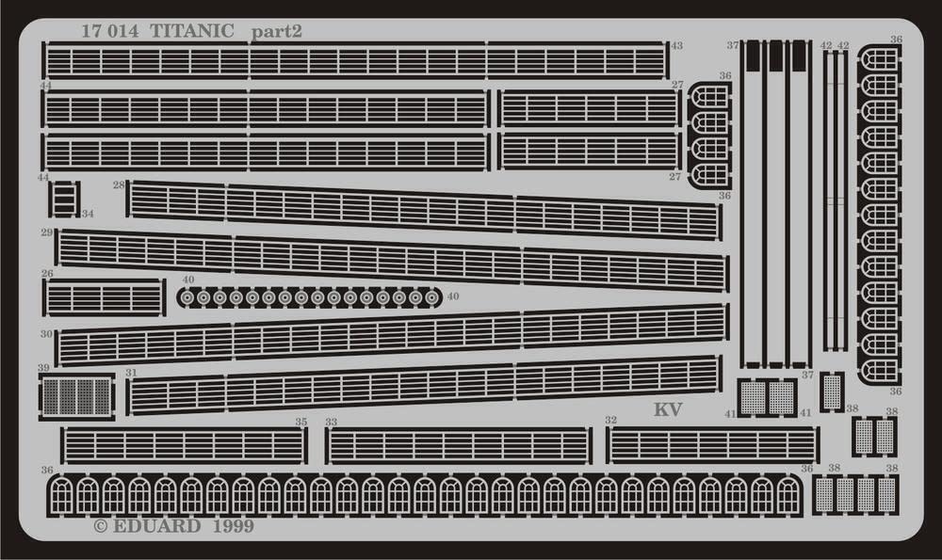Select the bottom railing part labeled 33
The height and width of the screenshot is (560, 942).
[459, 445]
